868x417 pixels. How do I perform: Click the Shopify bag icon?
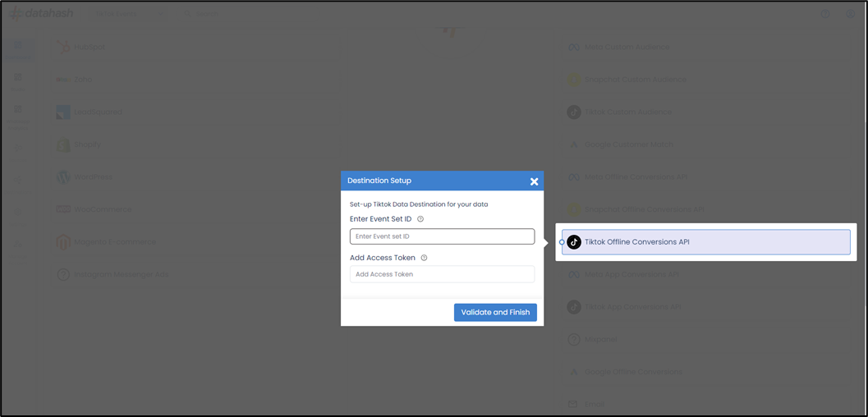pyautogui.click(x=63, y=145)
